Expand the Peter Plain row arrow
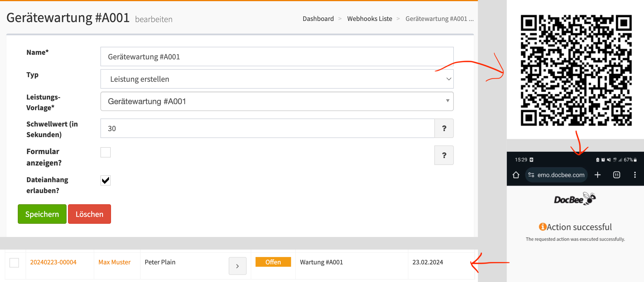This screenshot has width=644, height=282. point(238,266)
